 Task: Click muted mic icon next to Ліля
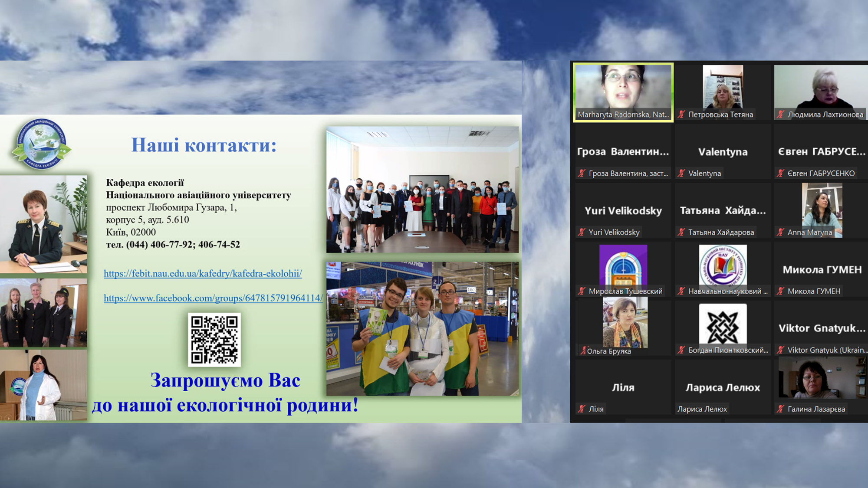point(582,409)
